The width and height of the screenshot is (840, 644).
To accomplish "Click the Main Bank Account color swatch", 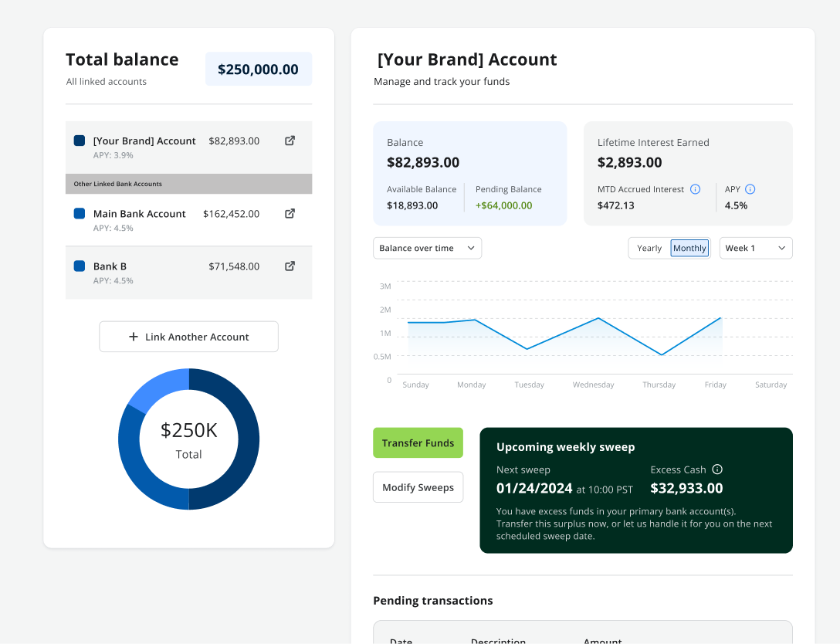I will click(x=80, y=213).
